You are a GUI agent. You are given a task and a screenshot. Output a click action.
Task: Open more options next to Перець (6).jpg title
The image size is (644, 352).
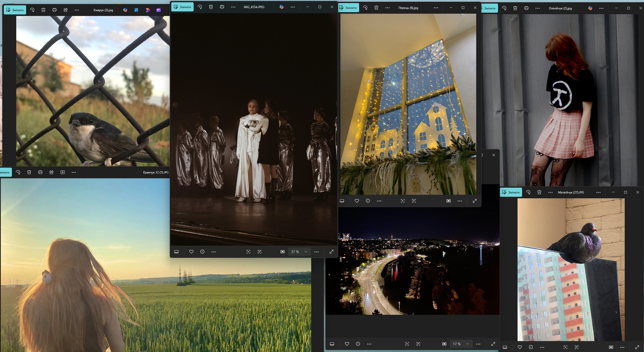coord(436,8)
